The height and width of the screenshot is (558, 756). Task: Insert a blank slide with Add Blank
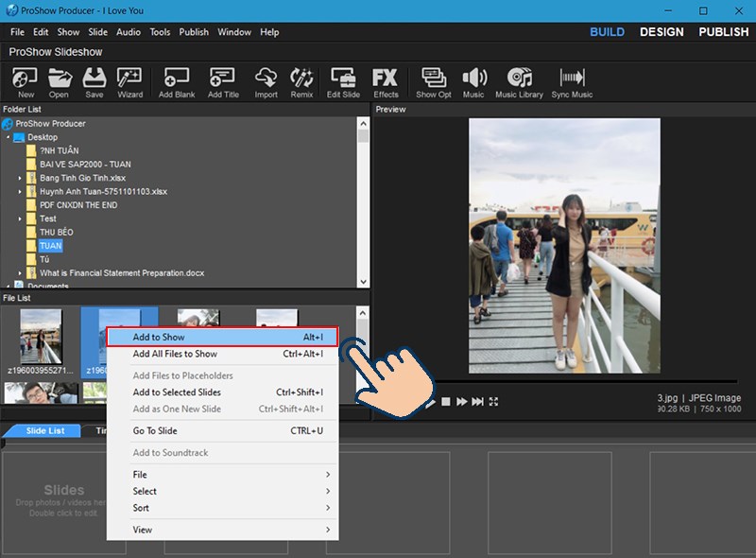tap(177, 82)
